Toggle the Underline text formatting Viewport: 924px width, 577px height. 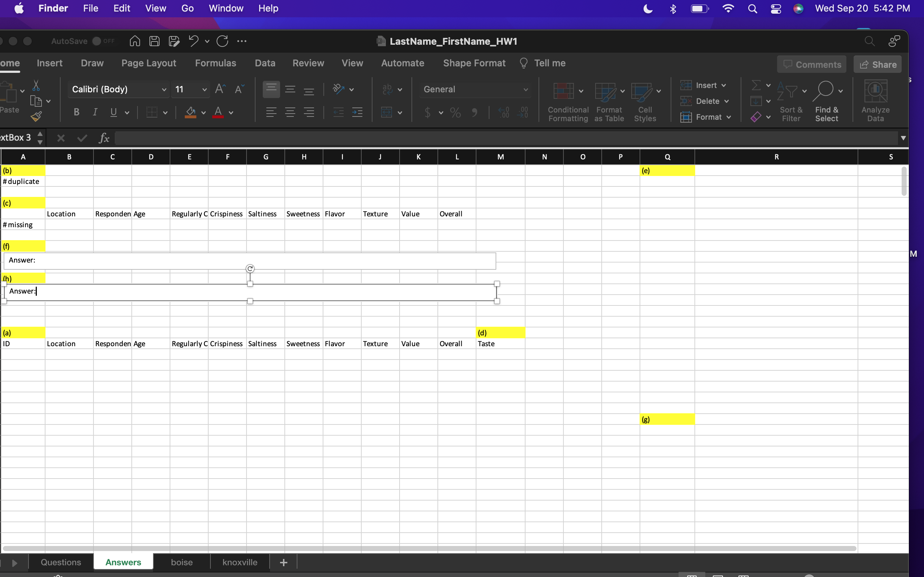pyautogui.click(x=113, y=112)
